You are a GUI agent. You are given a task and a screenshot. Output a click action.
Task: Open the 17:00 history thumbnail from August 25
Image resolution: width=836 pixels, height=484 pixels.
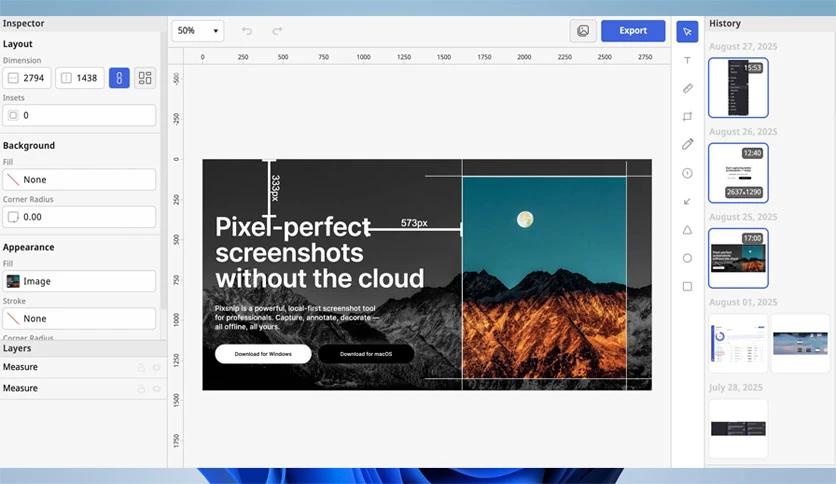coord(738,258)
